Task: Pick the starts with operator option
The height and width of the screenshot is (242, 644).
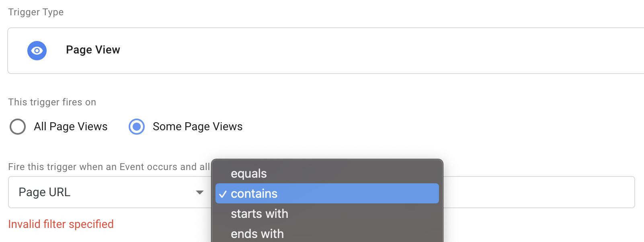Action: [327, 213]
